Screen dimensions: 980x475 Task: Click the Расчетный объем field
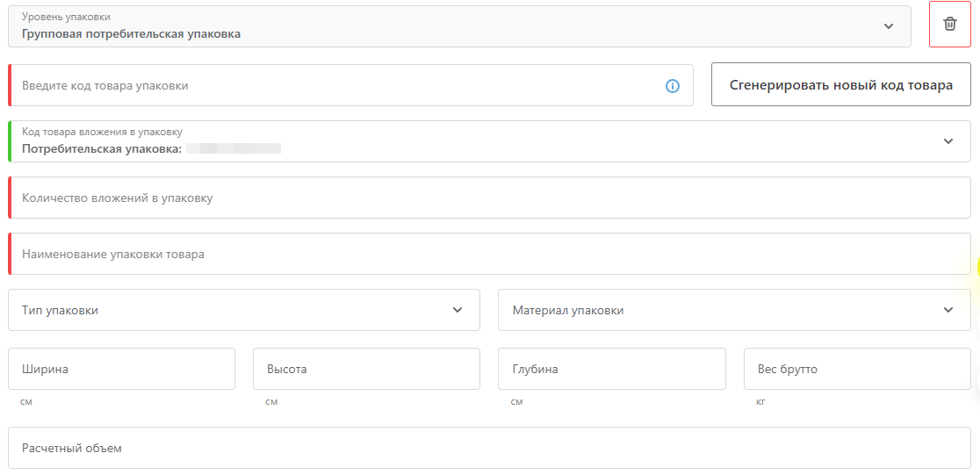click(x=489, y=448)
